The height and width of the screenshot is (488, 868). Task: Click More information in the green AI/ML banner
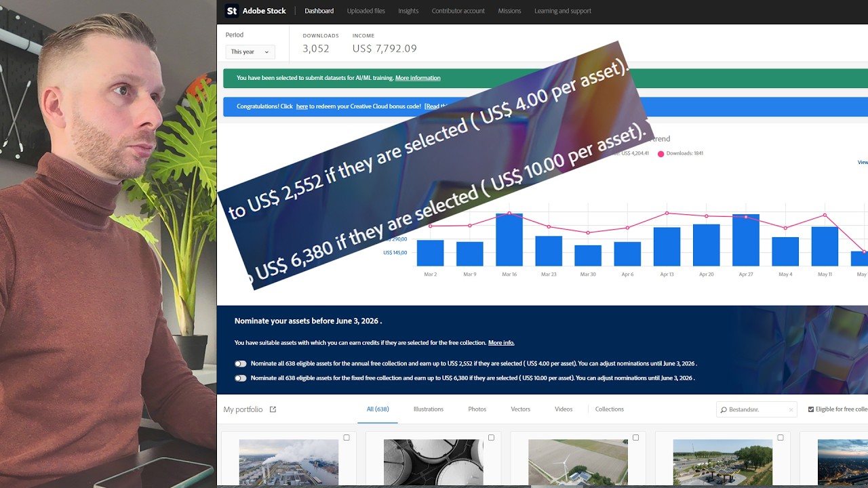pyautogui.click(x=418, y=78)
